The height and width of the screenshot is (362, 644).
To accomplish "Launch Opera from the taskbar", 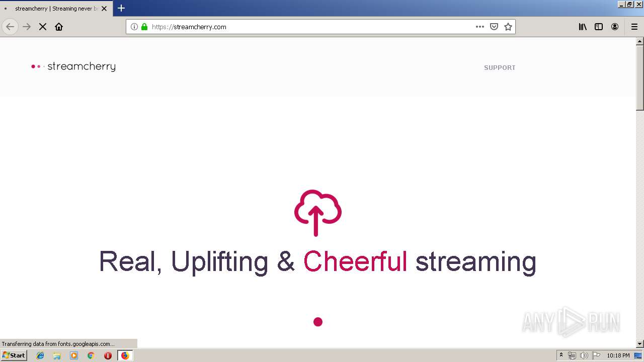I will point(108,355).
